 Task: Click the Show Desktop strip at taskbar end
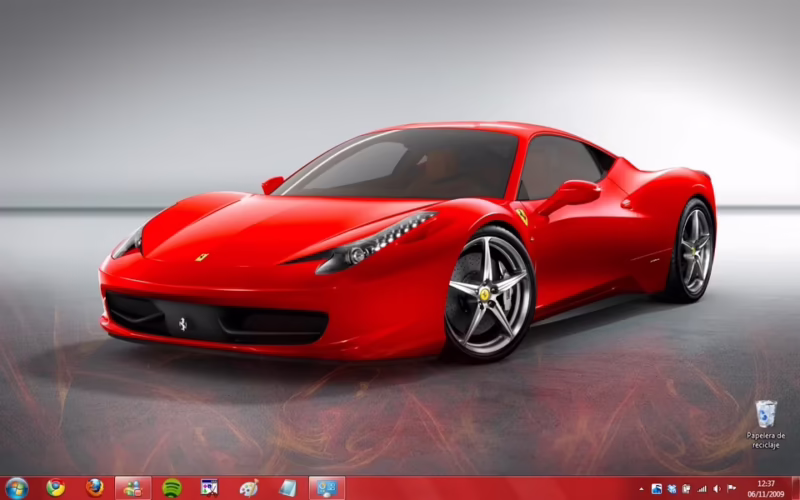pos(795,488)
